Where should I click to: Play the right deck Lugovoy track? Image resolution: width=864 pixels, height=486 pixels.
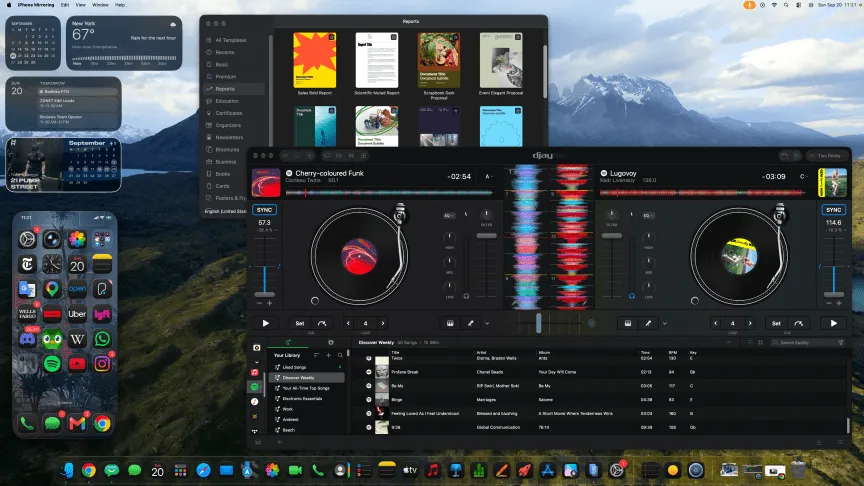pyautogui.click(x=833, y=323)
